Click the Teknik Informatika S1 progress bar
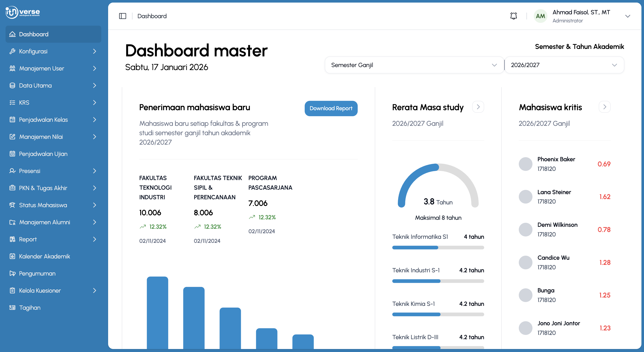644x352 pixels. 438,247
